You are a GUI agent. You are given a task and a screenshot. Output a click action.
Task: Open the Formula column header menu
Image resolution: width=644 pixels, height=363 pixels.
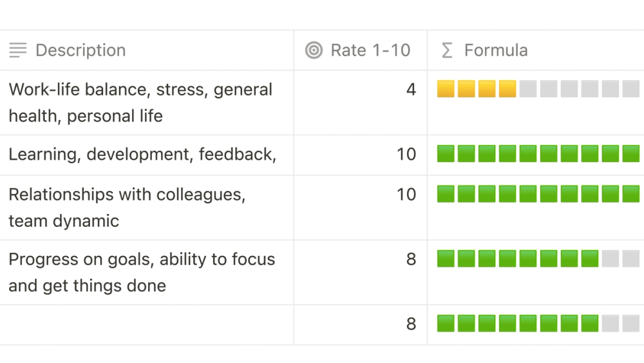pyautogui.click(x=536, y=50)
